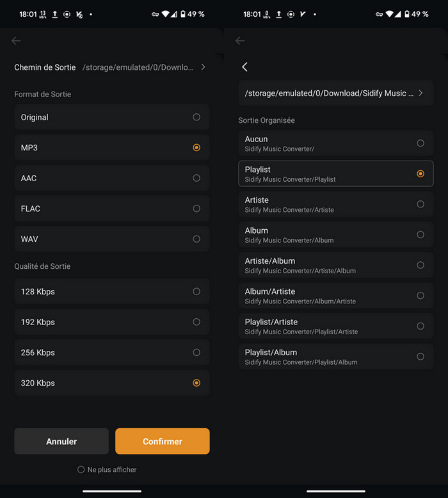The image size is (448, 498).
Task: Tap the battery icon in left status bar
Action: (x=183, y=14)
